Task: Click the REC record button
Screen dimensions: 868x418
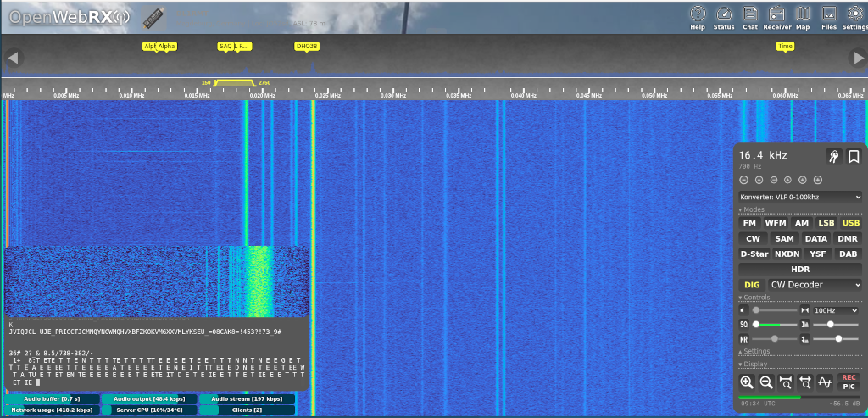Action: tap(849, 378)
